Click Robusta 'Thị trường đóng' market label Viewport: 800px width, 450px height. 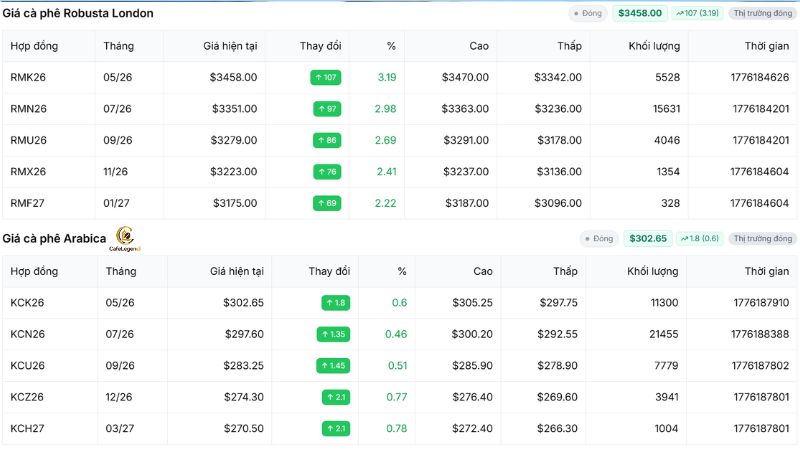pos(763,13)
